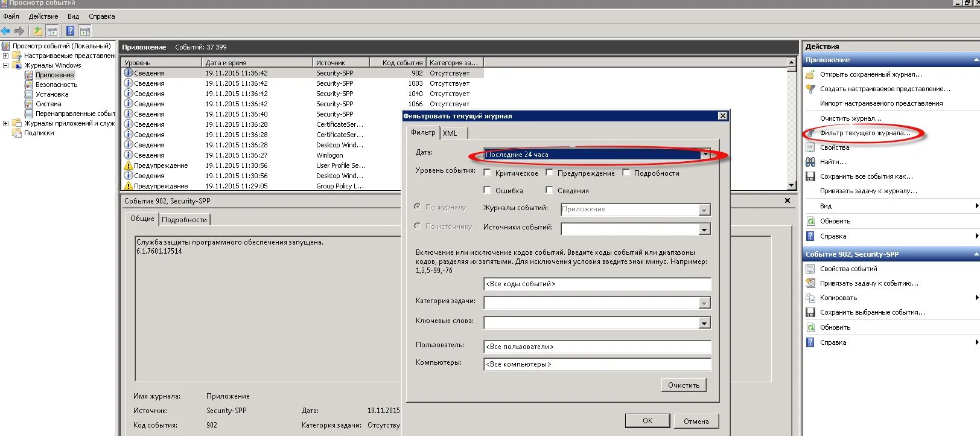Screen dimensions: 980x436
Task: Collapse the Журналы Windows tree node
Action: pyautogui.click(x=6, y=65)
